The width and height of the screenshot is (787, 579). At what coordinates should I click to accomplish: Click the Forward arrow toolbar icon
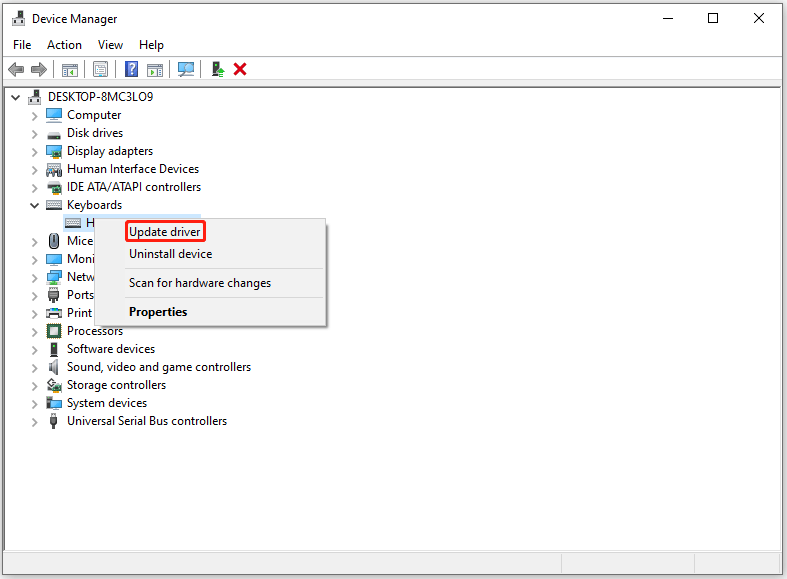point(39,69)
